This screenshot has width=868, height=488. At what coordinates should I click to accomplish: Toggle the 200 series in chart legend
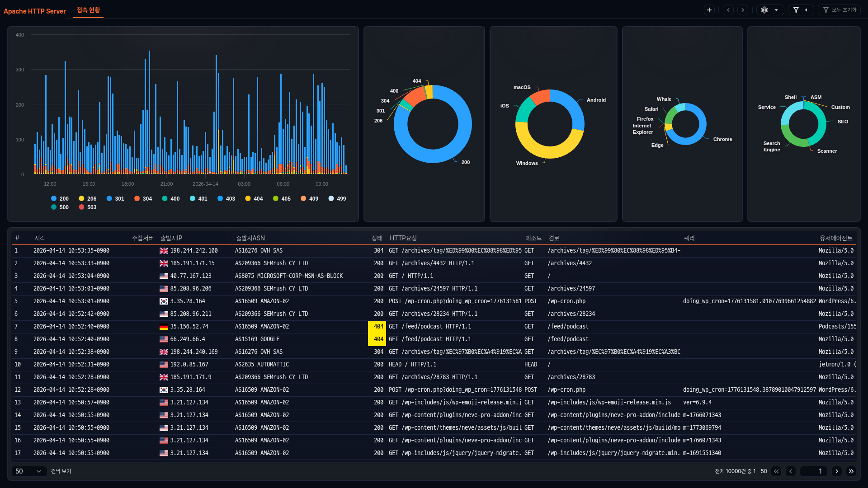(x=60, y=199)
